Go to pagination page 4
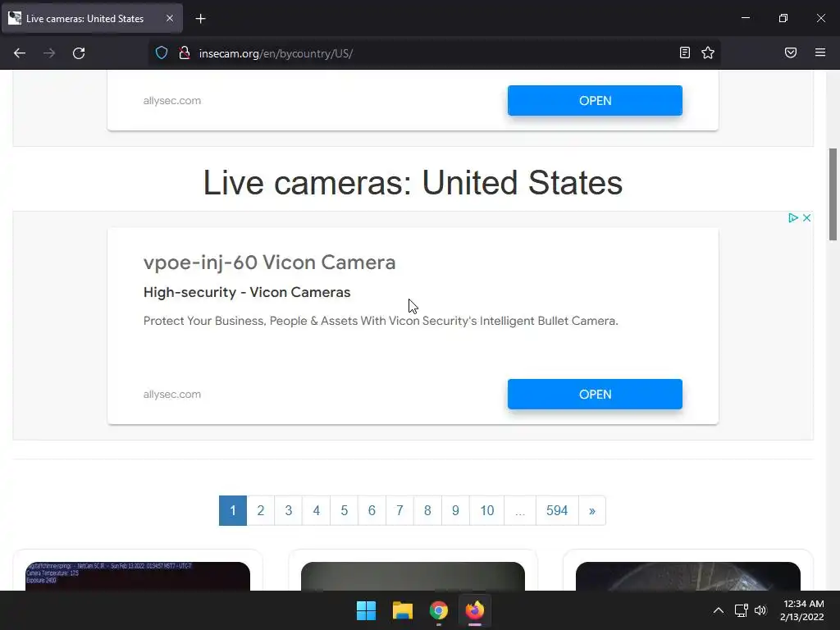This screenshot has width=840, height=630. click(x=316, y=510)
